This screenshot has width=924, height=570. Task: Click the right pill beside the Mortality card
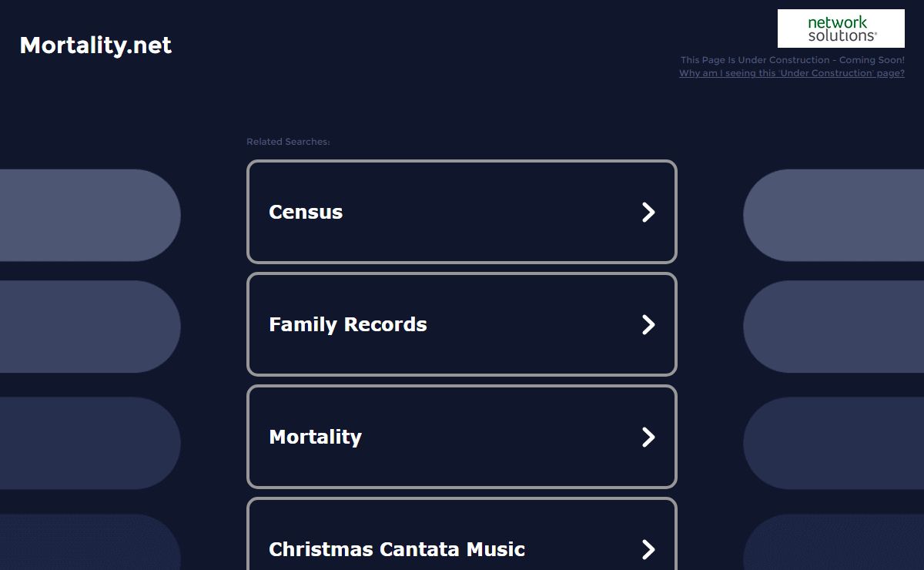(x=834, y=443)
